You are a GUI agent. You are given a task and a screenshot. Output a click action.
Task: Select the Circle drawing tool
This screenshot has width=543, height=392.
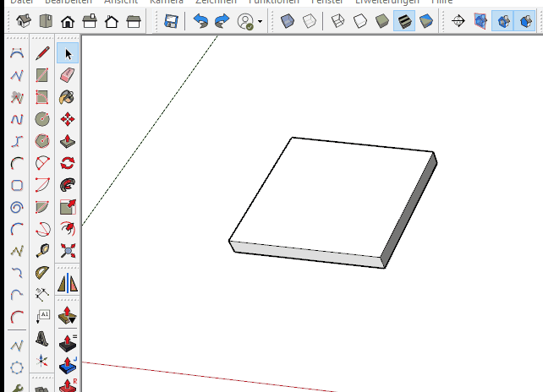42,120
